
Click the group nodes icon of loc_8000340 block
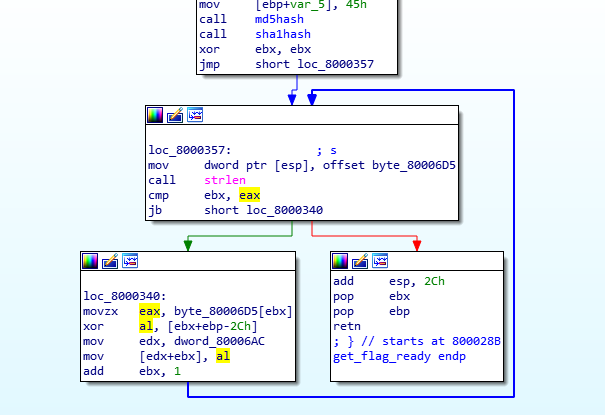(130, 261)
